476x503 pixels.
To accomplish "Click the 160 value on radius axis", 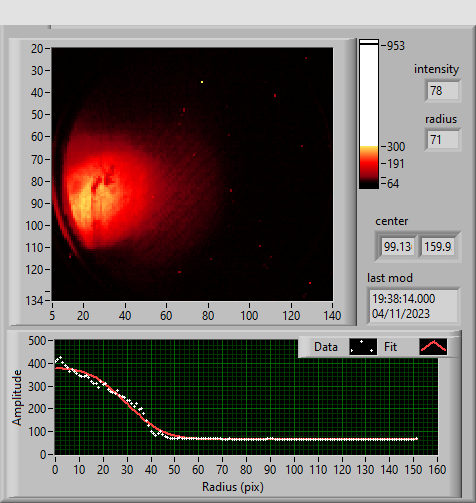I will click(437, 470).
